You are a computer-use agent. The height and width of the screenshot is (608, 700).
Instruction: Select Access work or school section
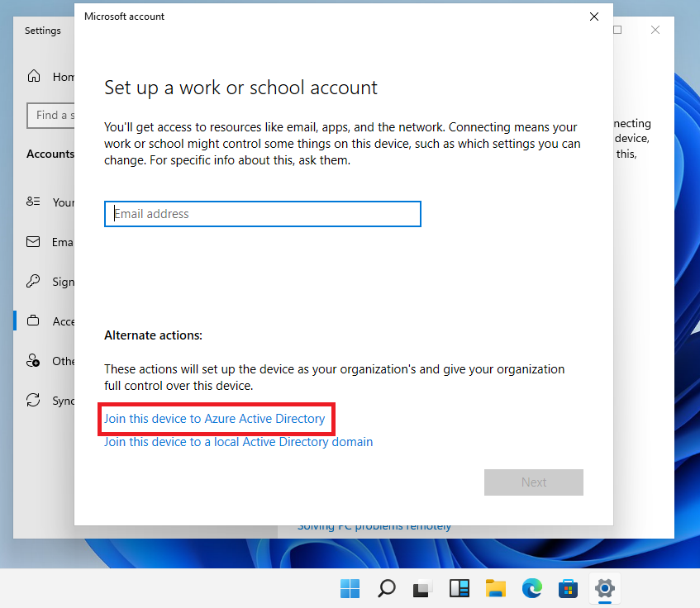pyautogui.click(x=54, y=321)
